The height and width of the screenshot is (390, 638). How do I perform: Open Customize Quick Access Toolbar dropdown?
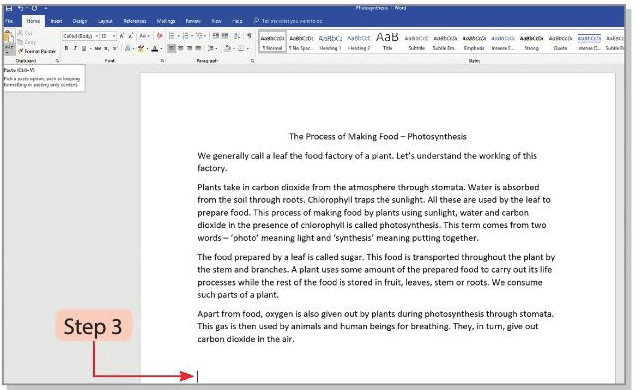click(x=46, y=8)
